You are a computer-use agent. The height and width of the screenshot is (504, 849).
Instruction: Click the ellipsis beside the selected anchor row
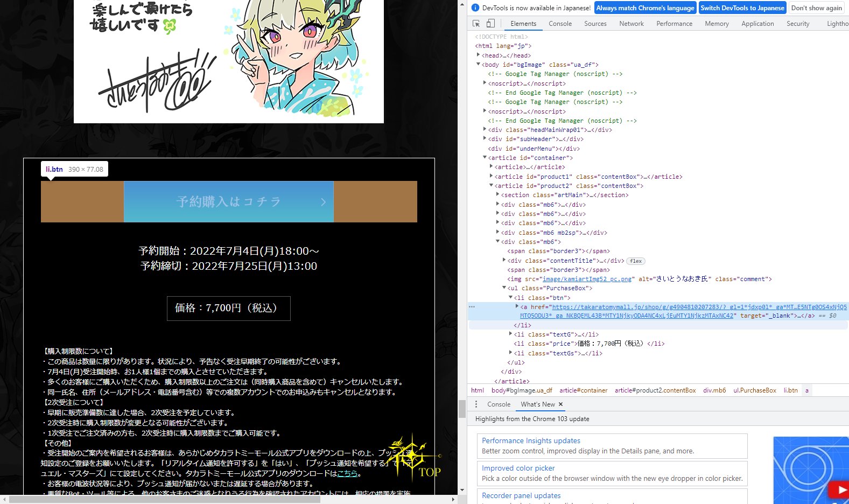tap(472, 307)
